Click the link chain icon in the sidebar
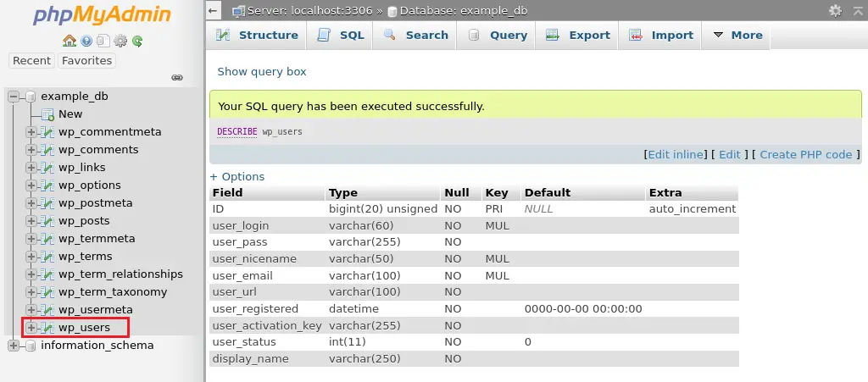This screenshot has height=382, width=868. 177,77
